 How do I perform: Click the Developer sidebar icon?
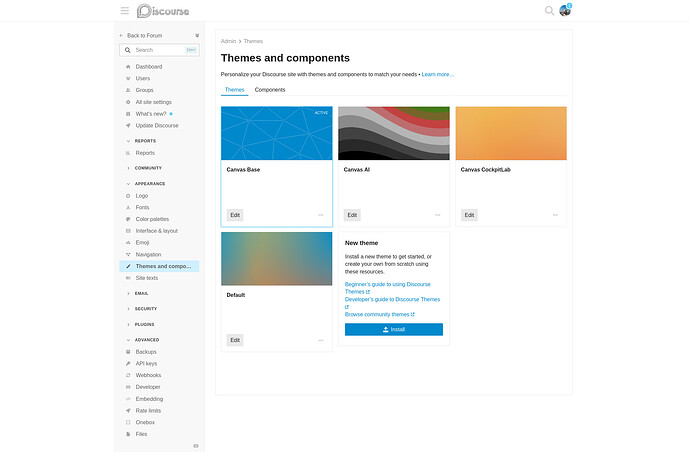[x=128, y=387]
